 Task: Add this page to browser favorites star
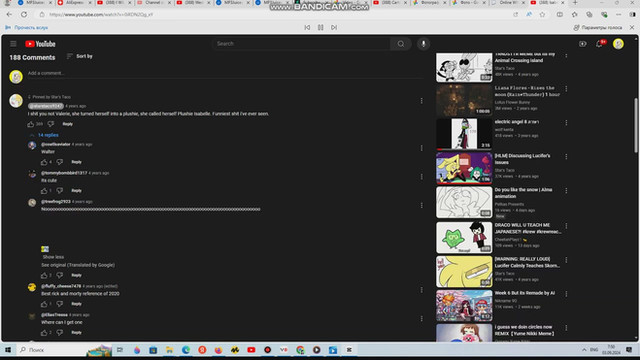(542, 14)
